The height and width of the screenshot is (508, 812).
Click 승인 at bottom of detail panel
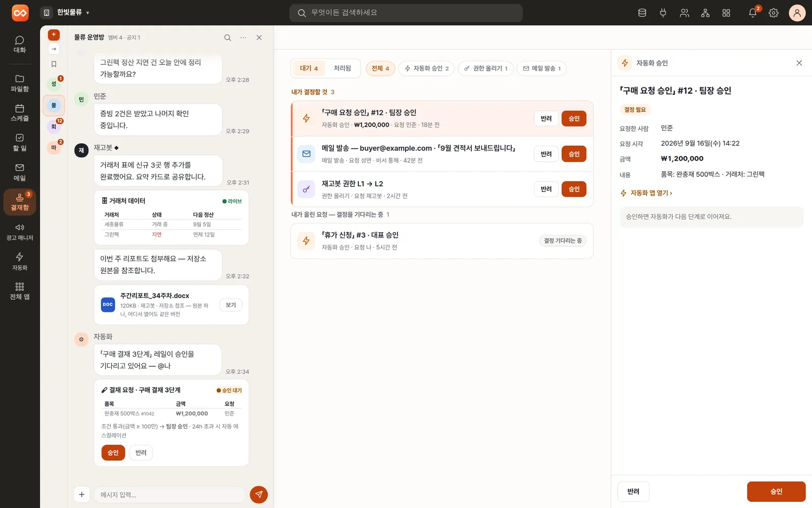pyautogui.click(x=776, y=491)
